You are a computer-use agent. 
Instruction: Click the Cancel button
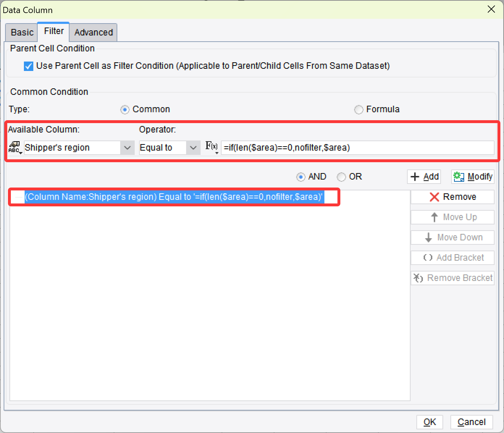[x=471, y=422]
